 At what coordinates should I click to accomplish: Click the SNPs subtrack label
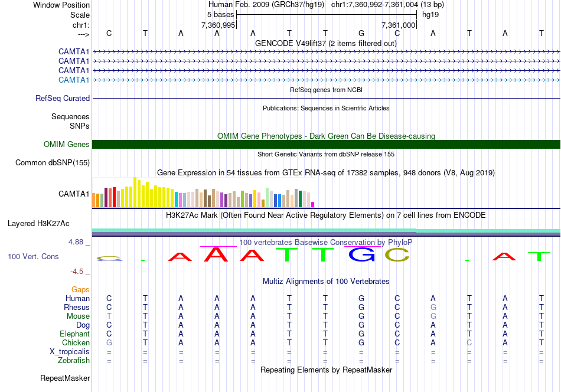click(x=80, y=126)
